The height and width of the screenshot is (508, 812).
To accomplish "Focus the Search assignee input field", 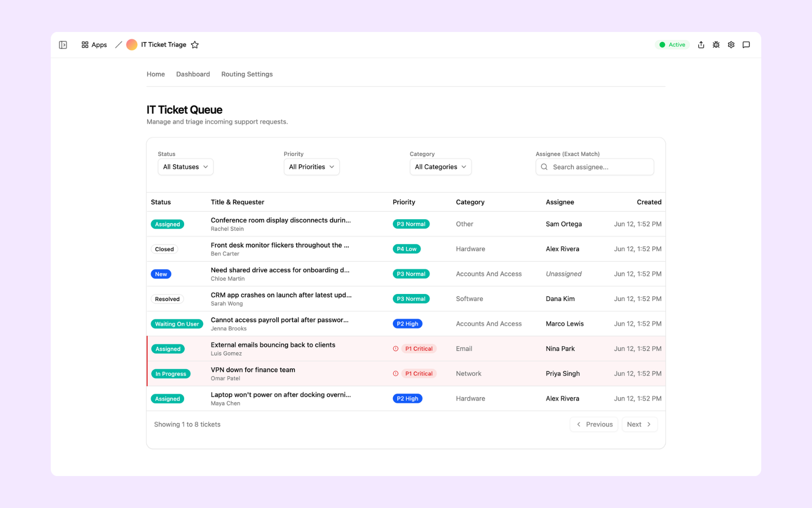I will [595, 167].
